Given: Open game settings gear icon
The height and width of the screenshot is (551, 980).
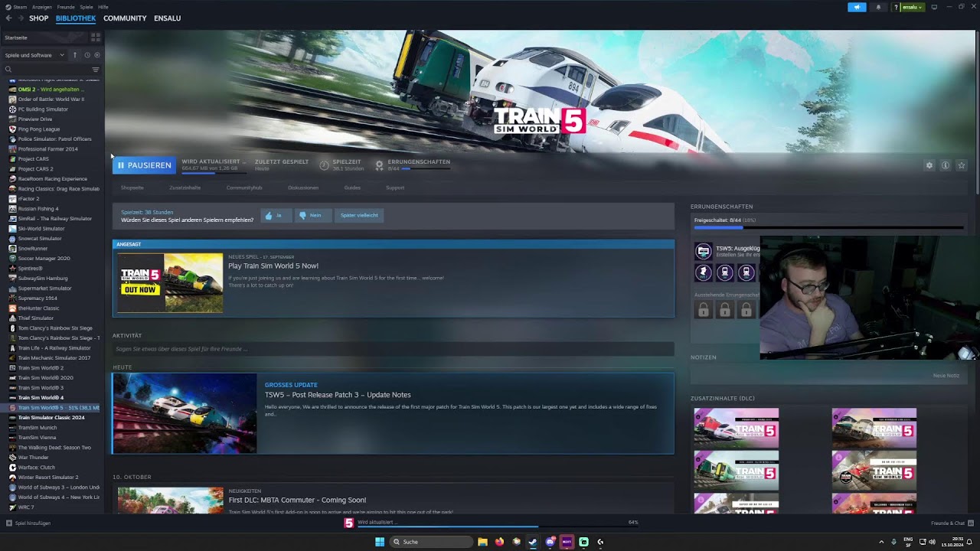Looking at the screenshot, I should click(929, 165).
